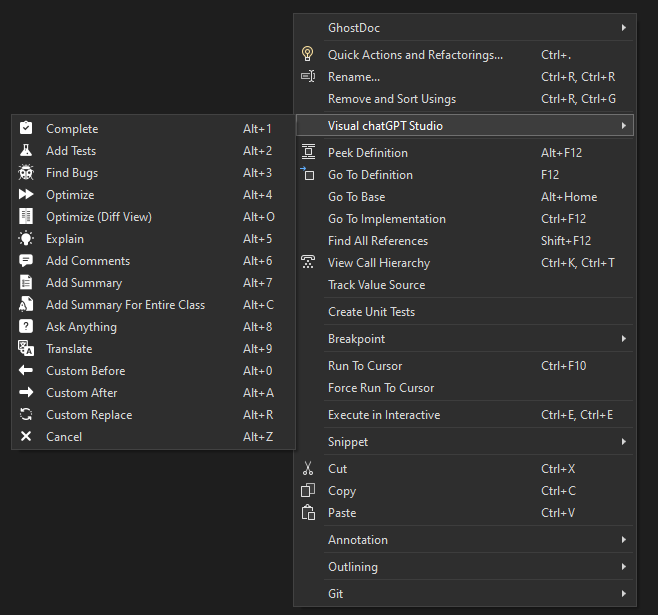
Task: Click the Custom Before left arrow icon
Action: click(26, 370)
